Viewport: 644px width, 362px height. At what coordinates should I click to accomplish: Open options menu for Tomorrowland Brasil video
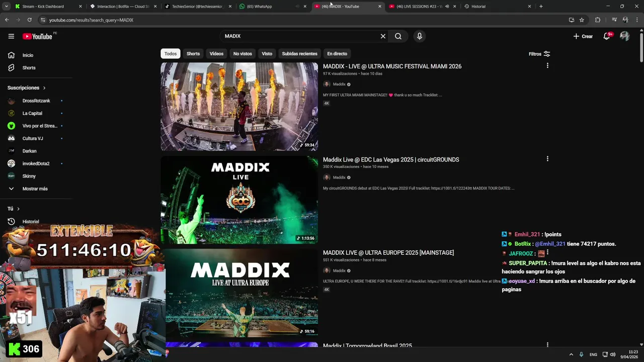click(x=547, y=345)
